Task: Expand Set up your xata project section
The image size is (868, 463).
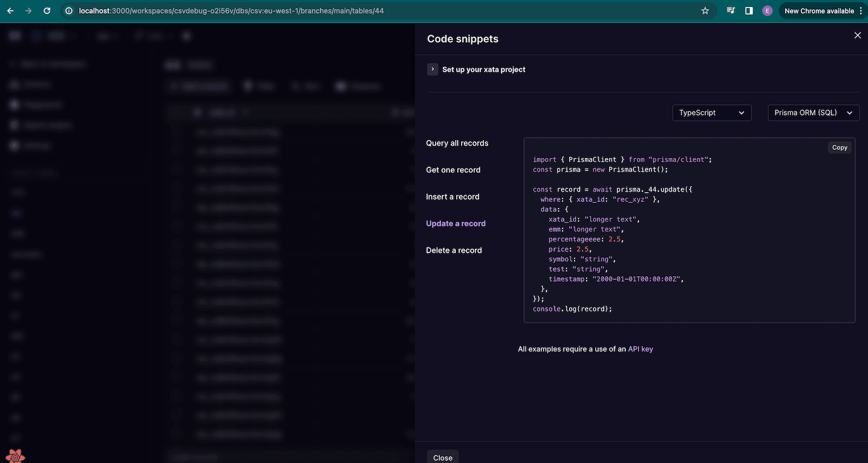Action: click(432, 69)
